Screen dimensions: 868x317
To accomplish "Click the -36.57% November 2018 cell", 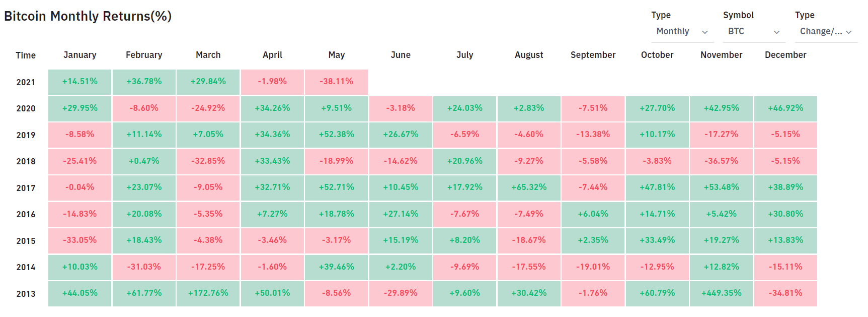I will 721,161.
